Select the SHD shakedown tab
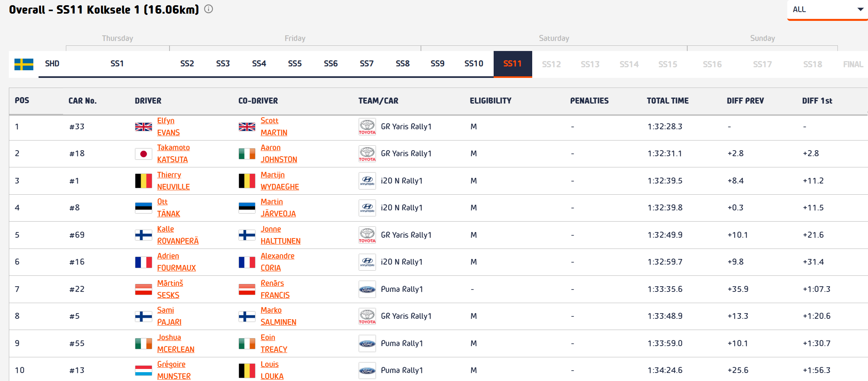Viewport: 868px width, 381px height. (52, 64)
